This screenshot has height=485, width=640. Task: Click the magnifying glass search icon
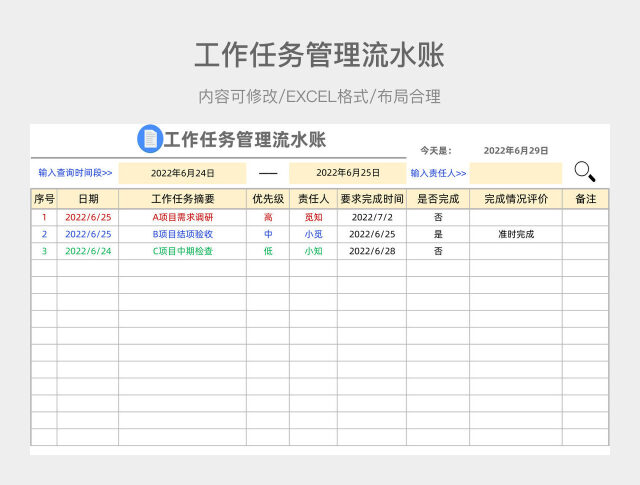pyautogui.click(x=584, y=171)
